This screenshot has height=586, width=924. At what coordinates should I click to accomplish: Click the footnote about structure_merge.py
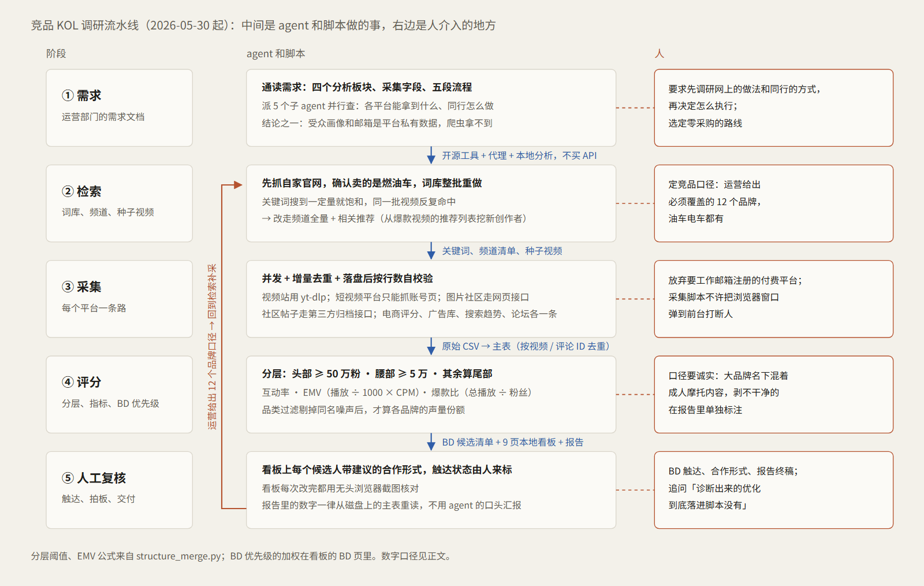(x=241, y=556)
